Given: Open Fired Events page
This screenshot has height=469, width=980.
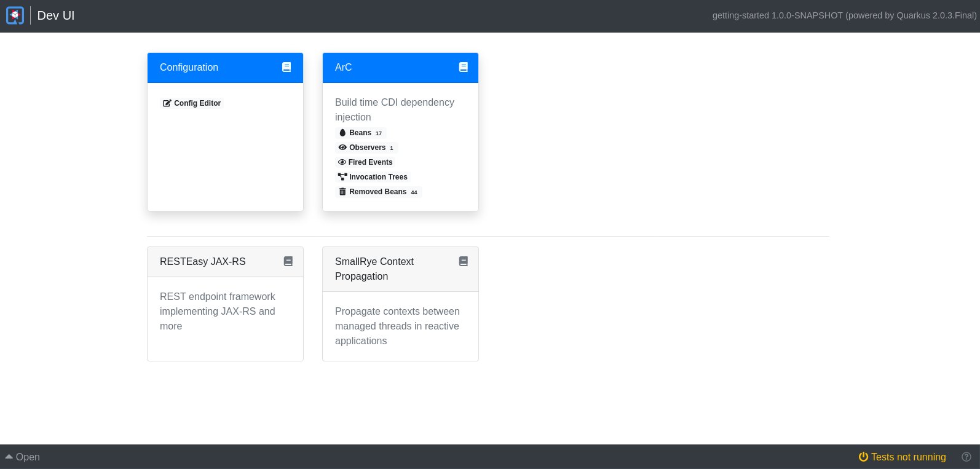Looking at the screenshot, I should (370, 162).
